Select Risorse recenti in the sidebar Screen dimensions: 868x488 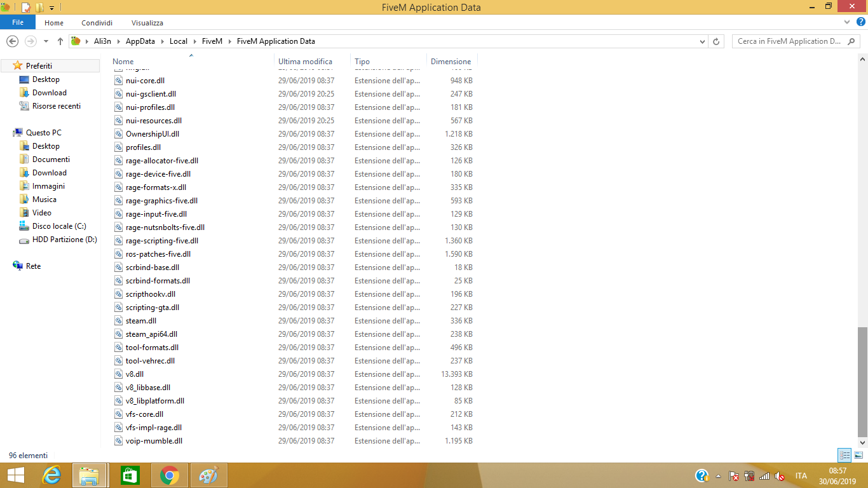(x=57, y=105)
